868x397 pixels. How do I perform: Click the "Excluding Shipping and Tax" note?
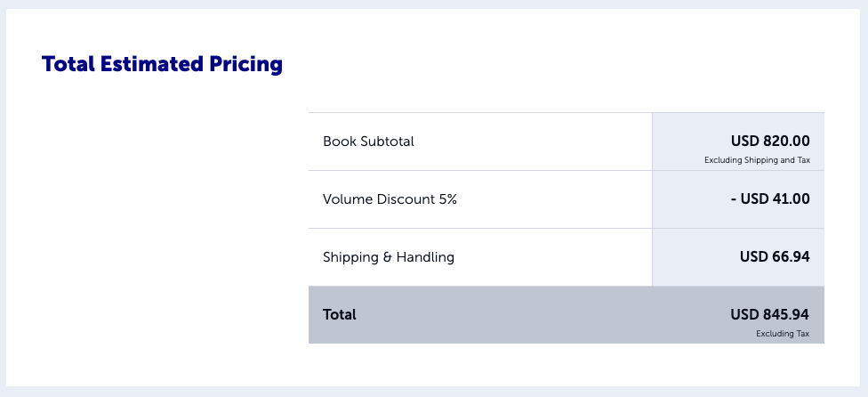click(x=757, y=160)
